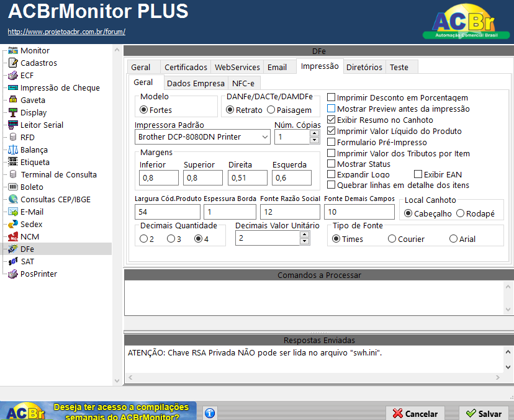Click the Fonte Razão Social field
This screenshot has width=514, height=420.
pyautogui.click(x=290, y=212)
